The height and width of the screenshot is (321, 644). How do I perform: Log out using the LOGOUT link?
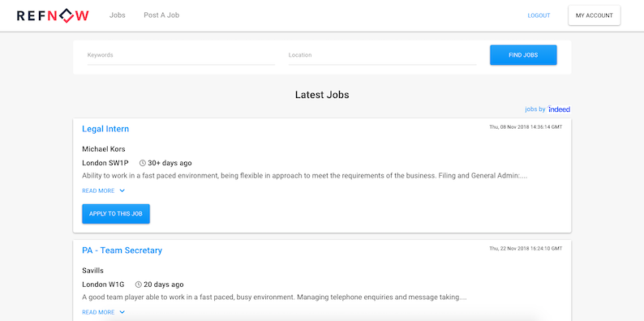[539, 15]
